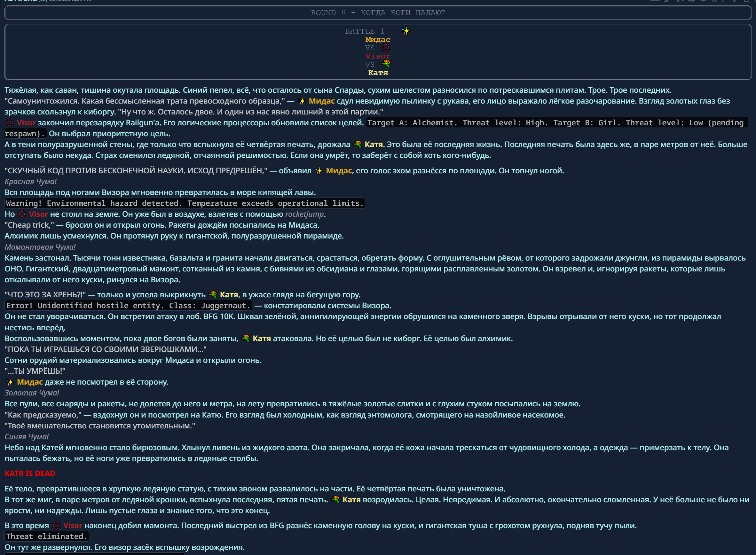Image resolution: width=756 pixels, height=555 pixels.
Task: Click the 'Error! Unidentified hostile entity' code block
Action: pos(128,306)
